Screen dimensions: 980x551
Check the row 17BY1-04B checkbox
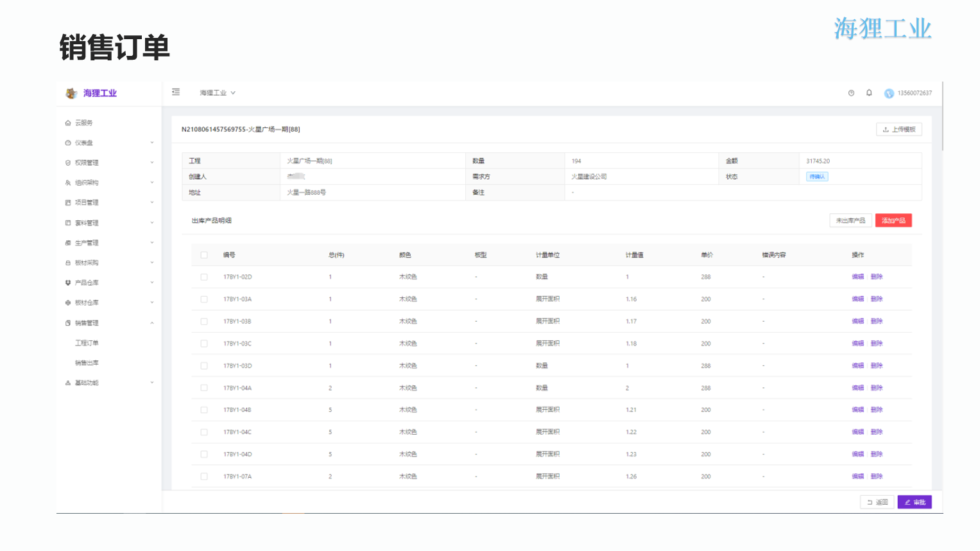tap(204, 410)
